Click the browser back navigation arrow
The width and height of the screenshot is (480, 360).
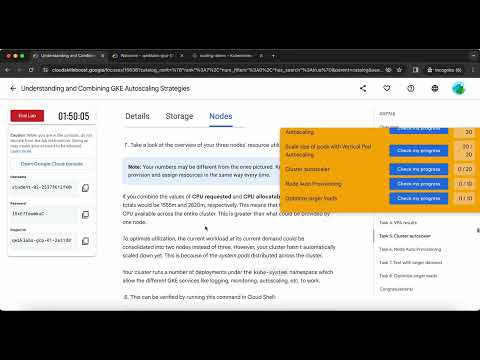pos(7,70)
